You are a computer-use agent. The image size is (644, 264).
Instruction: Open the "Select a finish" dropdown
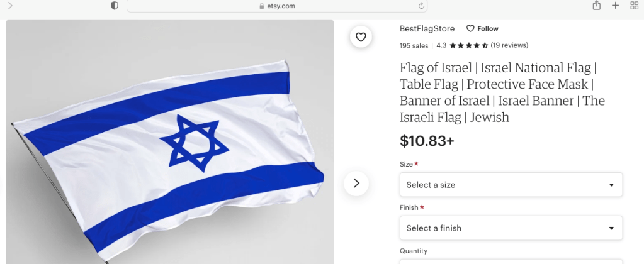(511, 228)
